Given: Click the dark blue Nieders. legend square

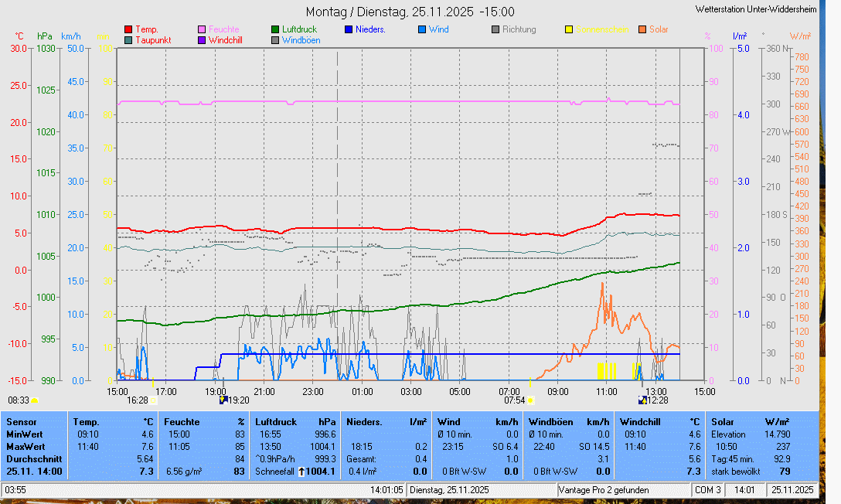Looking at the screenshot, I should (x=349, y=29).
